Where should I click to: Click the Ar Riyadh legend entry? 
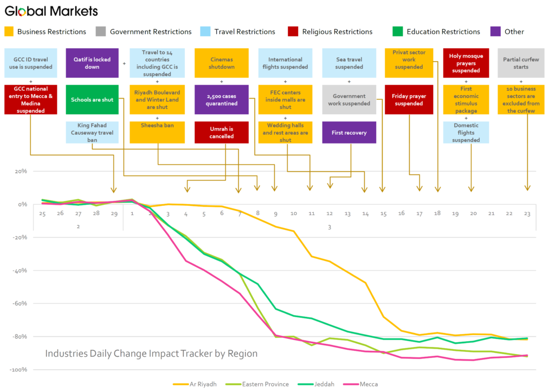pyautogui.click(x=195, y=384)
